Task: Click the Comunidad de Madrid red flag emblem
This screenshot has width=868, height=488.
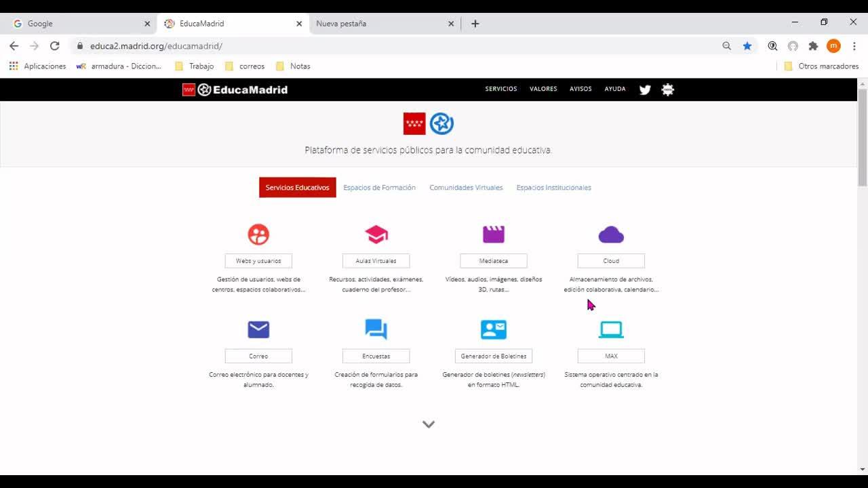Action: pos(414,124)
